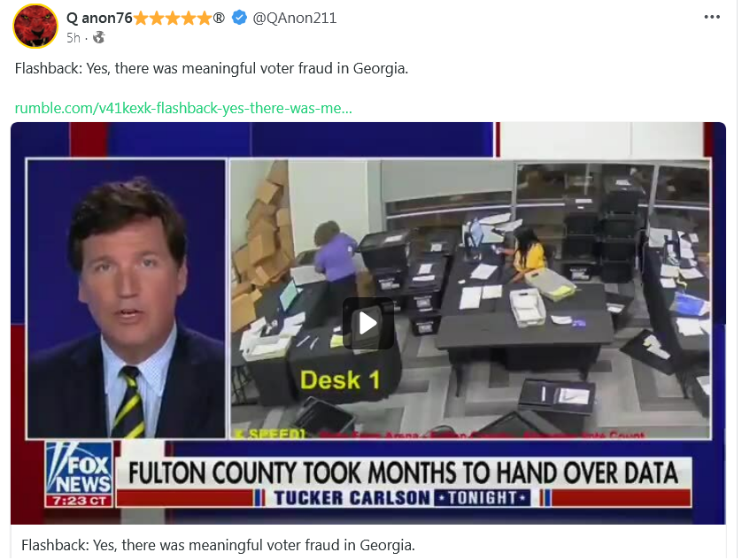Click the @QAnon211 handle
Screen dimensions: 742x560
tap(294, 18)
